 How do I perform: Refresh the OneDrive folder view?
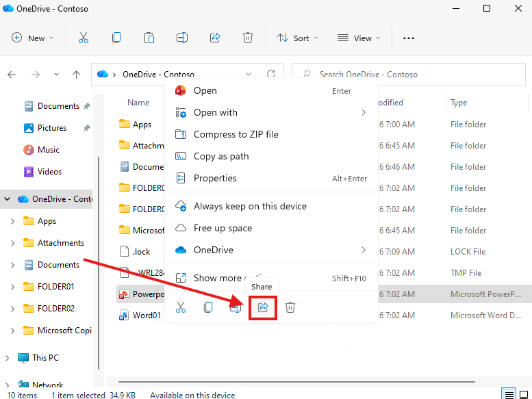[x=270, y=73]
